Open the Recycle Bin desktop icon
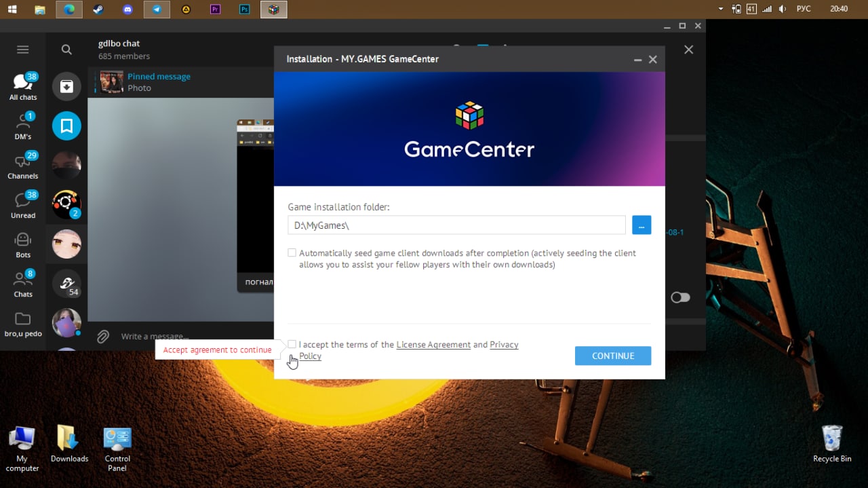The height and width of the screenshot is (488, 868). (x=832, y=445)
